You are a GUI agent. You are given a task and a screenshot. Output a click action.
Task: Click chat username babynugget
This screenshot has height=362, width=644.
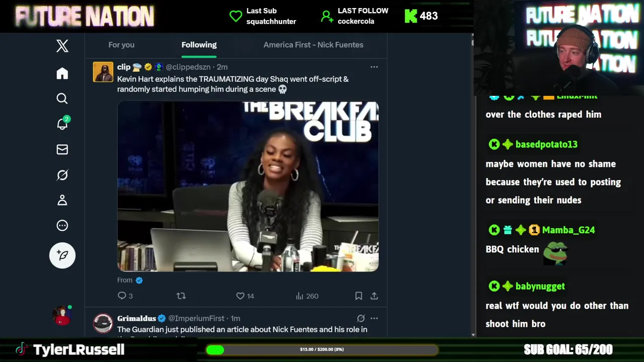pyautogui.click(x=540, y=286)
